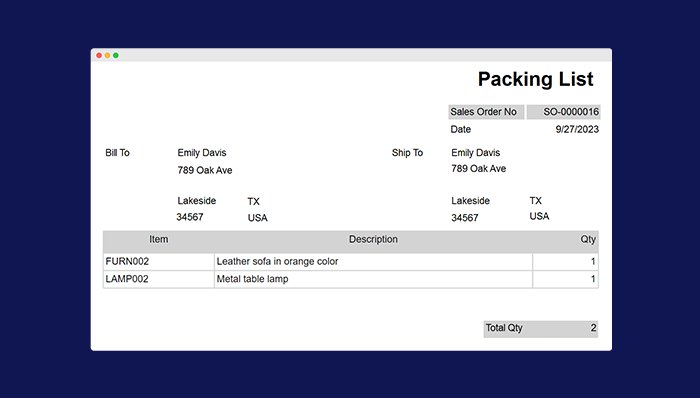The height and width of the screenshot is (398, 700).
Task: Click the Description column header
Action: pyautogui.click(x=373, y=240)
